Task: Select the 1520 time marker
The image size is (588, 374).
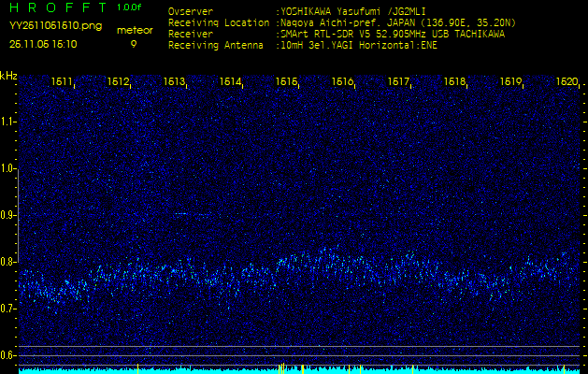Action: 566,82
